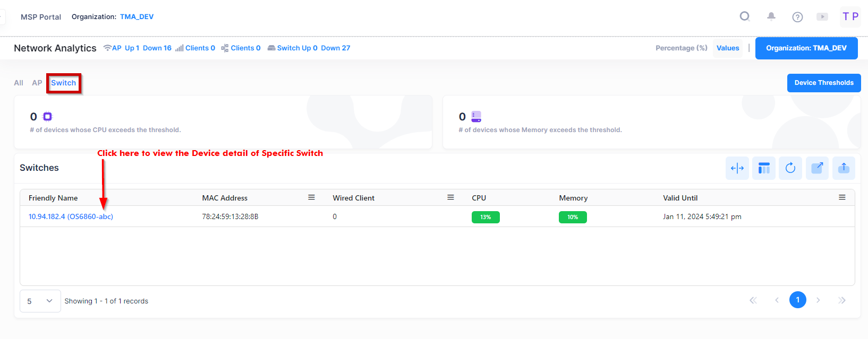This screenshot has width=868, height=339.
Task: Go to the previous page
Action: (777, 300)
